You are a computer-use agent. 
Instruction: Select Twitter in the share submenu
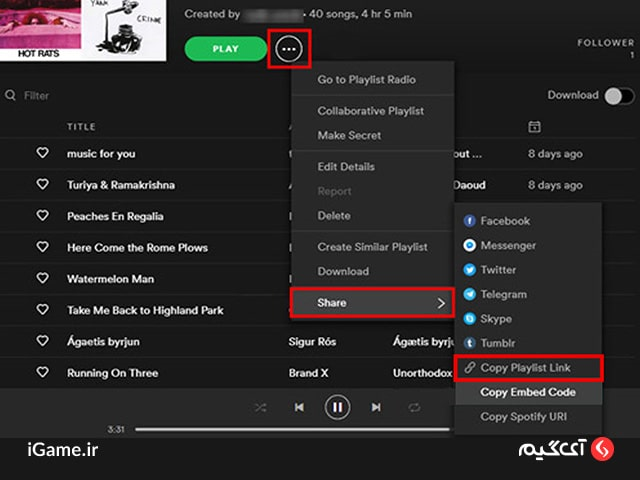click(490, 270)
